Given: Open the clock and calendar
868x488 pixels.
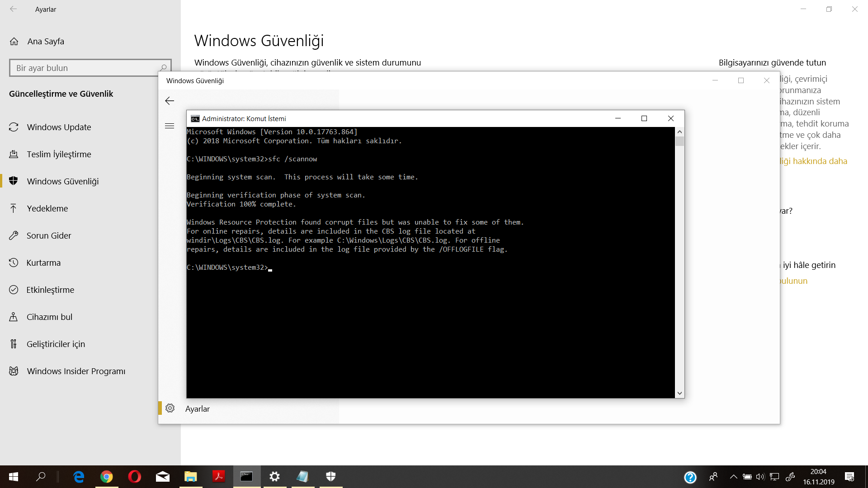Looking at the screenshot, I should pos(818,477).
